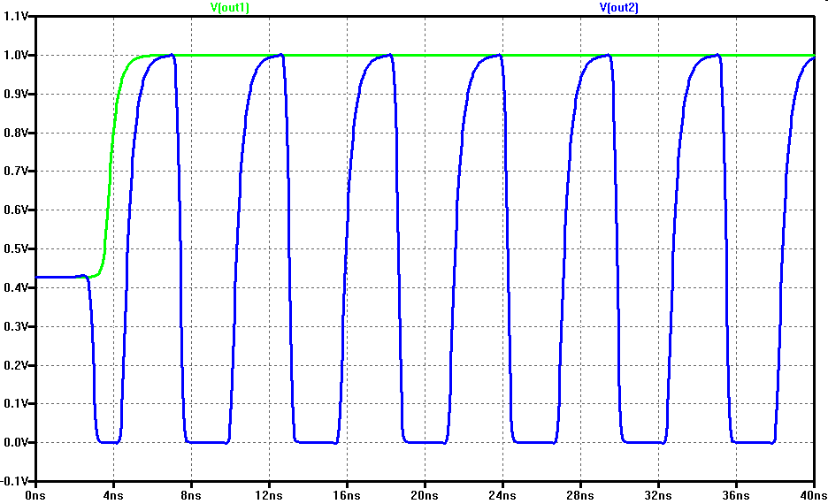The image size is (828, 504).
Task: Select the 4ns time axis tick
Action: coord(113,494)
